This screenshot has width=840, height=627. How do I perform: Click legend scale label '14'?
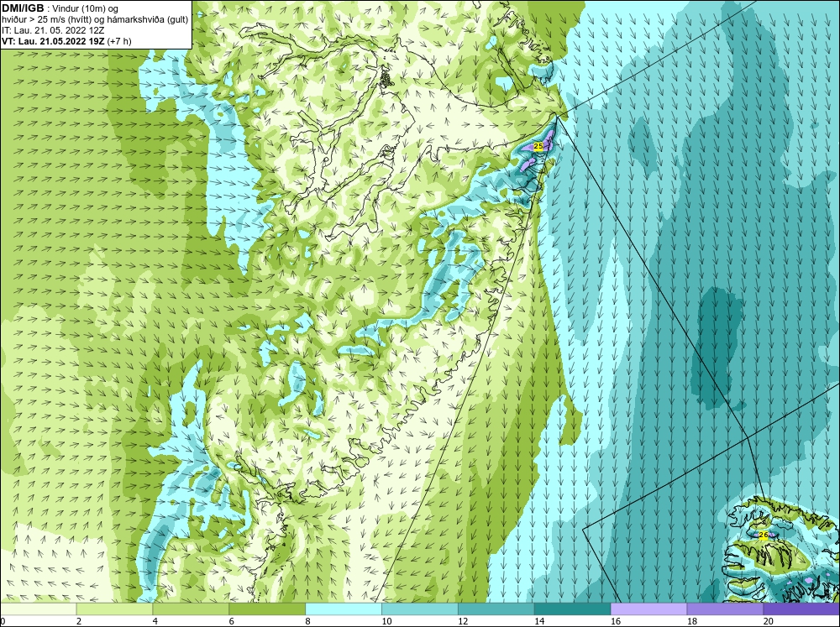pos(539,621)
